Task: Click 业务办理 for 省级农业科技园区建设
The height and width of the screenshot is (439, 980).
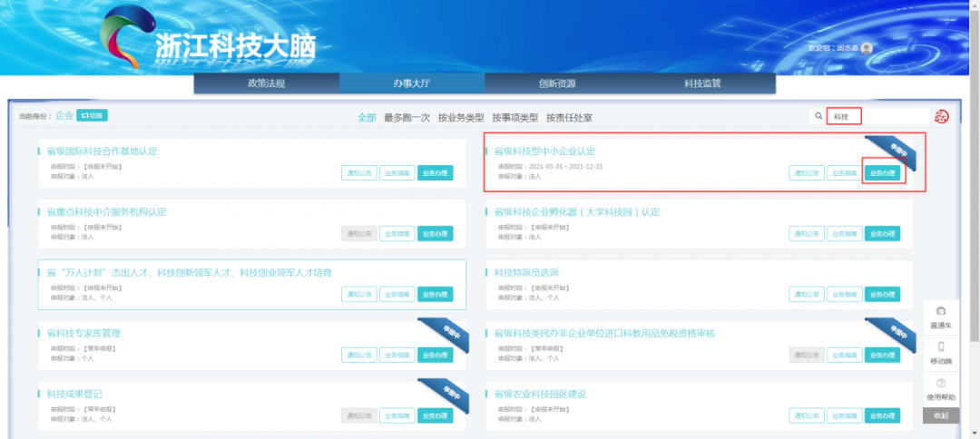Action: click(883, 415)
